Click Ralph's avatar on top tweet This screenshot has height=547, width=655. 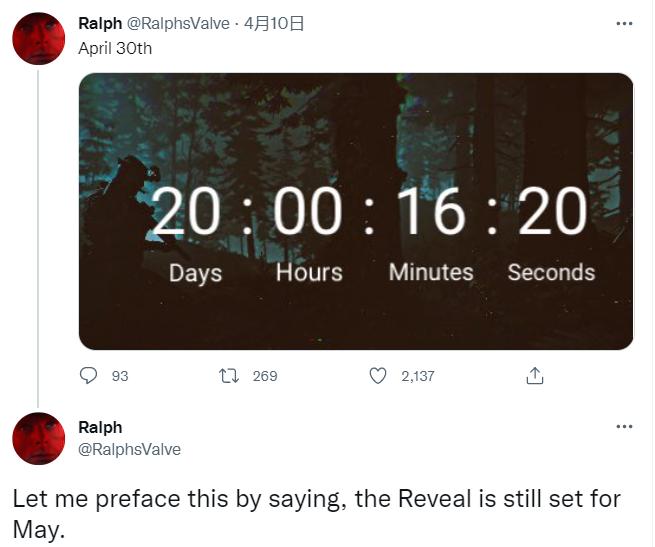tap(38, 39)
